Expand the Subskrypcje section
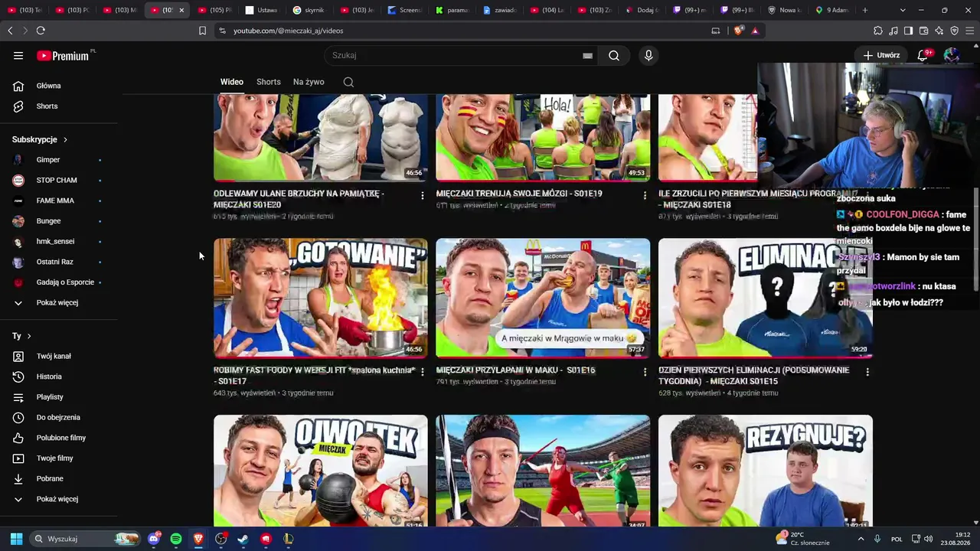Screen dimensions: 980x551 (40, 140)
